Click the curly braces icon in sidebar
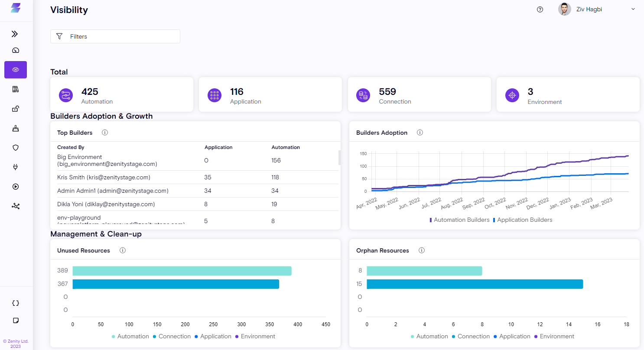The image size is (644, 350). 16,303
